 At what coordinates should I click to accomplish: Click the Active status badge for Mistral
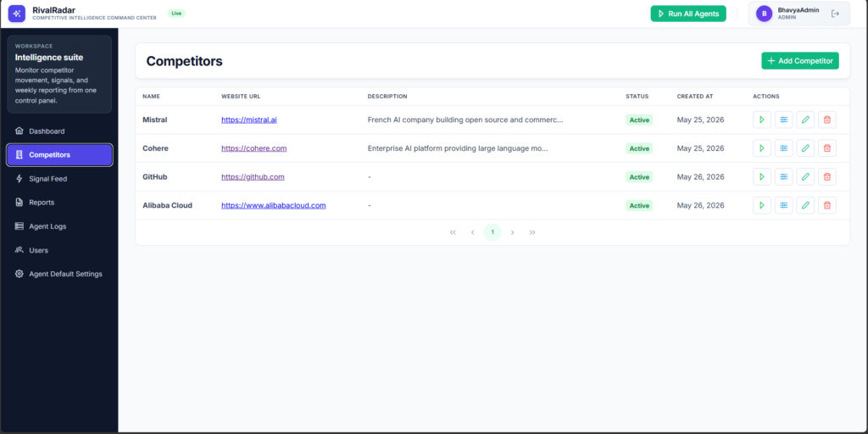pyautogui.click(x=639, y=120)
